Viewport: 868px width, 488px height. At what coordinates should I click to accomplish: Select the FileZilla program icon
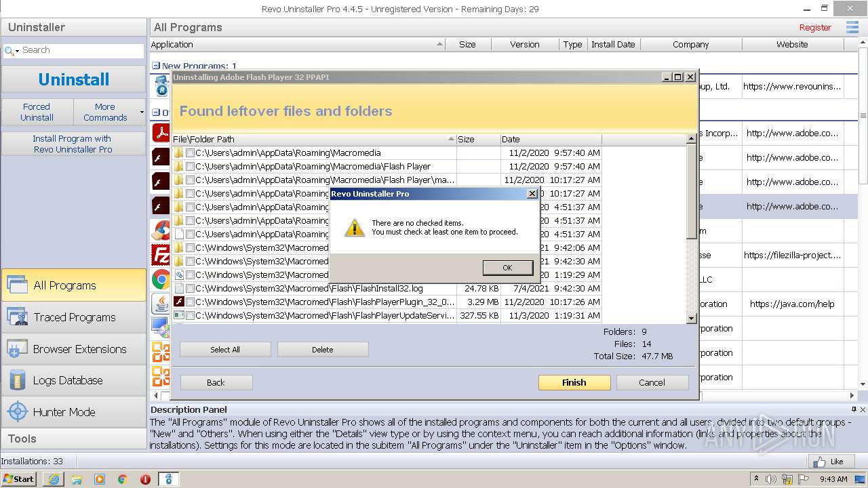[x=161, y=255]
